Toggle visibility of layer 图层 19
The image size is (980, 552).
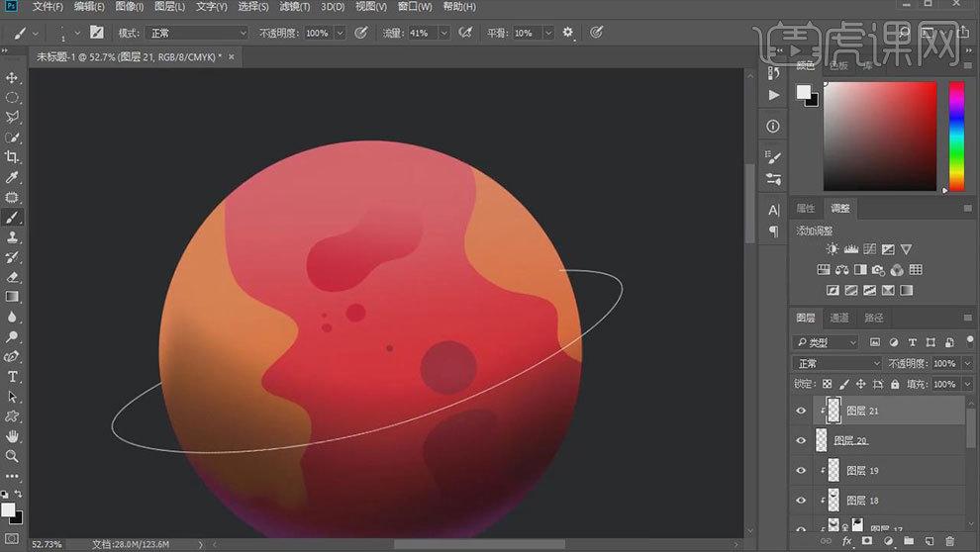tap(801, 471)
